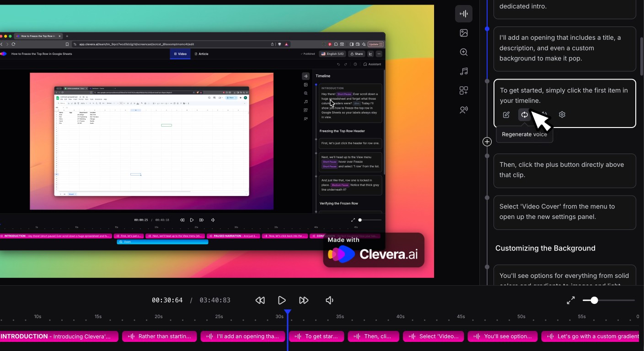
Task: Click the total duration 03:40:83 readout
Action: [215, 300]
